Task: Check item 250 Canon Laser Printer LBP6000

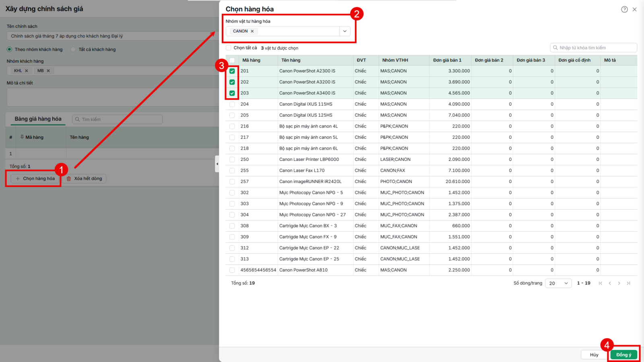Action: coord(232,160)
